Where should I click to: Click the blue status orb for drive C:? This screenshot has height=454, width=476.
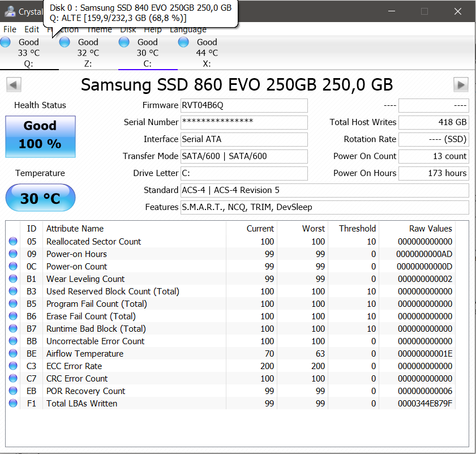(x=124, y=42)
